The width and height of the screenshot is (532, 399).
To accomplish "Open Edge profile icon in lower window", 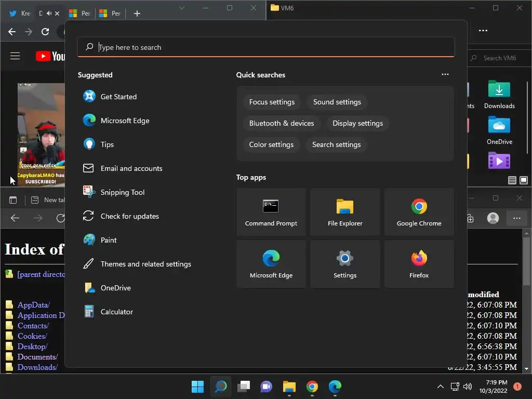I will 493,218.
